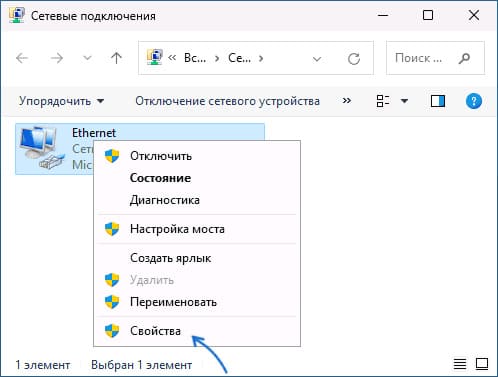Click Отключение сетевого устройства command

point(227,101)
